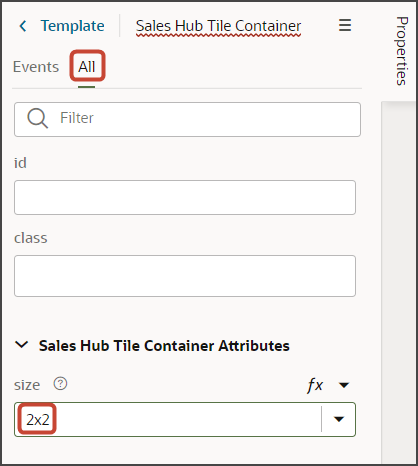
Task: Click the fx expression icon
Action: point(315,385)
